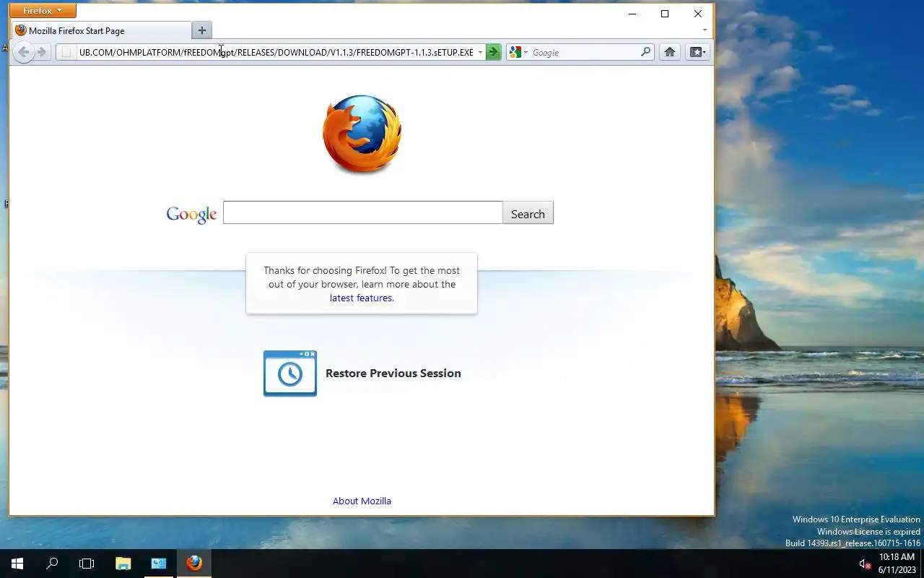This screenshot has width=924, height=578.
Task: Go to the Home page button
Action: pyautogui.click(x=670, y=52)
